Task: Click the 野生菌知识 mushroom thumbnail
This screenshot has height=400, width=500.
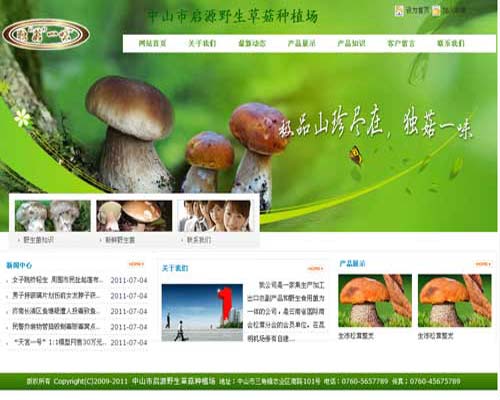Action: pyautogui.click(x=53, y=216)
